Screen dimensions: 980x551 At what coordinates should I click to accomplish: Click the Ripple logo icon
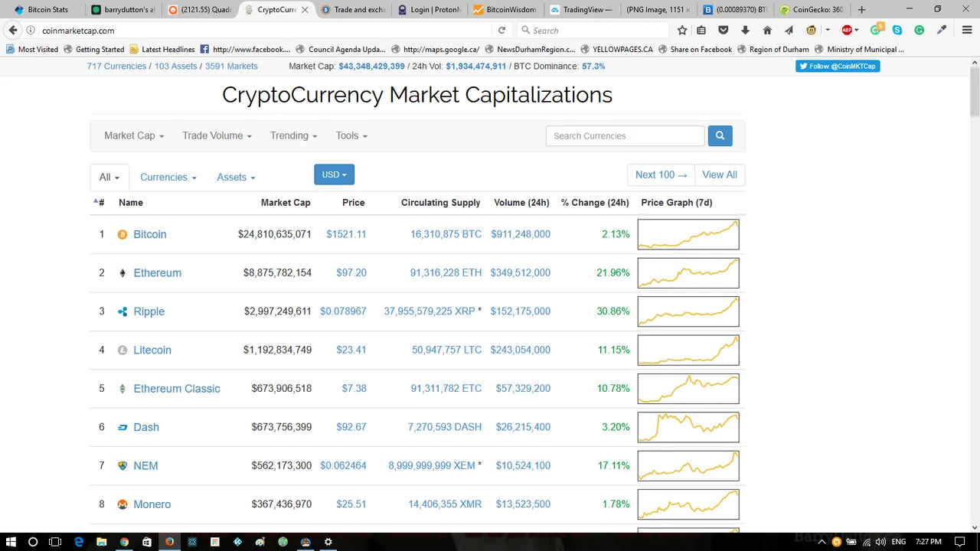pos(122,311)
